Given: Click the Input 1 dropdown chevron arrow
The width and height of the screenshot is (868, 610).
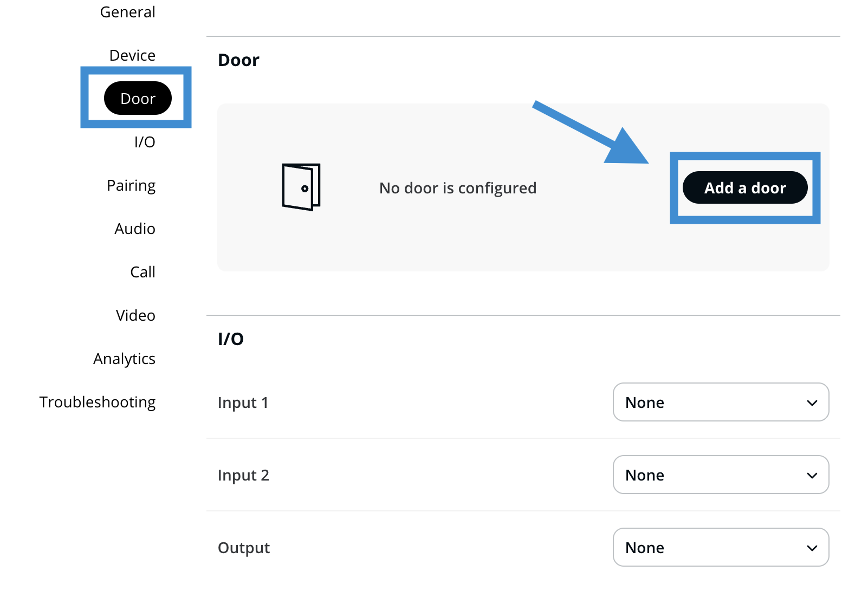Looking at the screenshot, I should 812,403.
